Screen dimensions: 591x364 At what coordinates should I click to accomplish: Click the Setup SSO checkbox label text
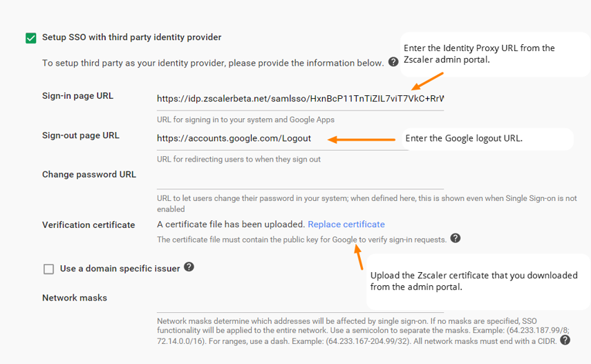point(131,37)
